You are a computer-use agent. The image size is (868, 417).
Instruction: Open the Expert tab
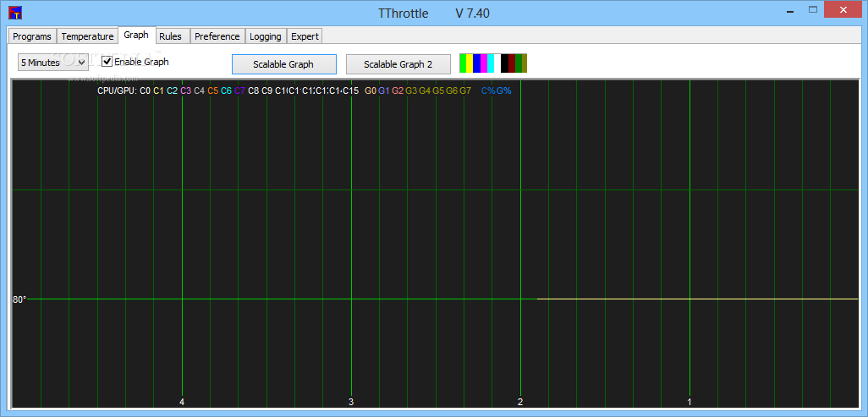tap(305, 36)
